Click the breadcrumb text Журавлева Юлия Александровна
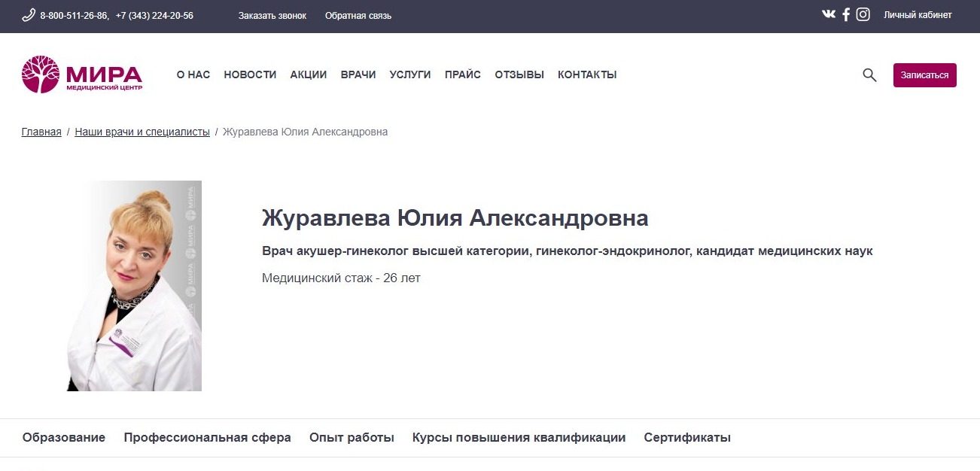The width and height of the screenshot is (980, 471). pos(306,132)
